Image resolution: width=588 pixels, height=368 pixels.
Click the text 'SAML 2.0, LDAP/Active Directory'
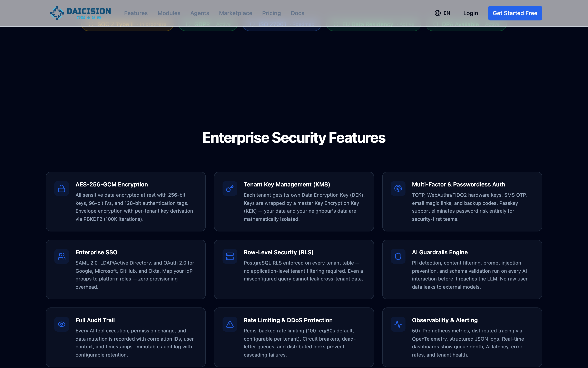[x=114, y=263]
